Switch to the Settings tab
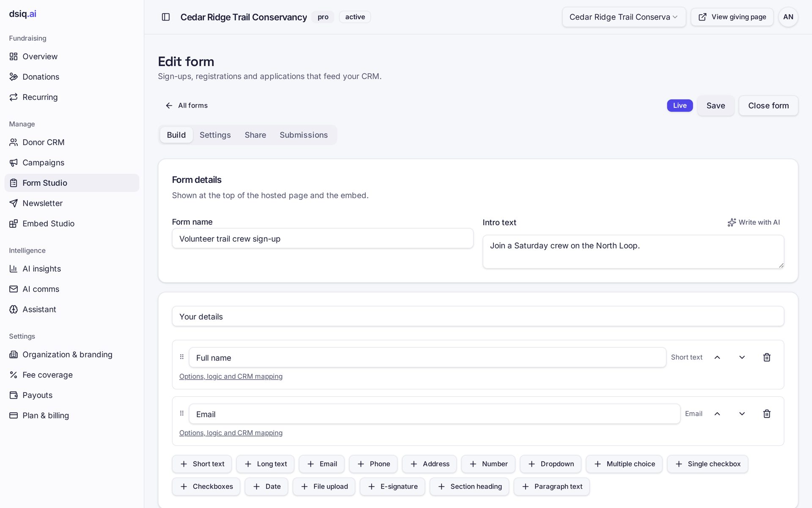The height and width of the screenshot is (508, 812). pyautogui.click(x=215, y=135)
